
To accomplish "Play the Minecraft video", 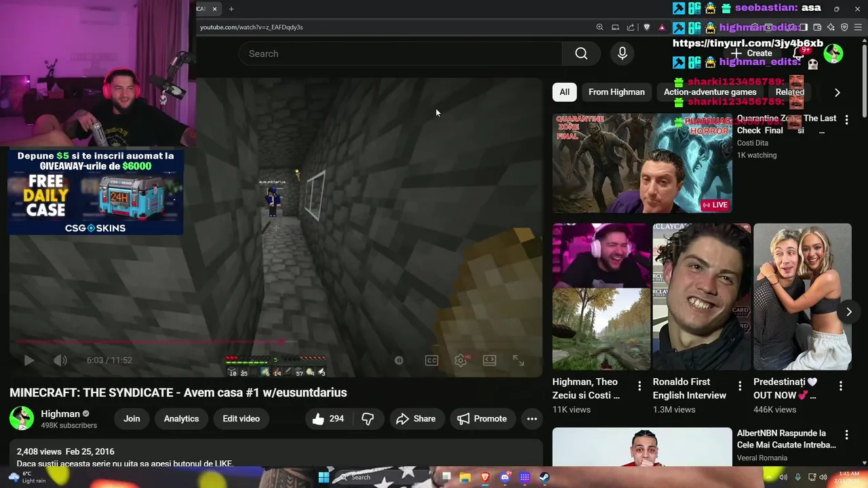I will point(29,361).
